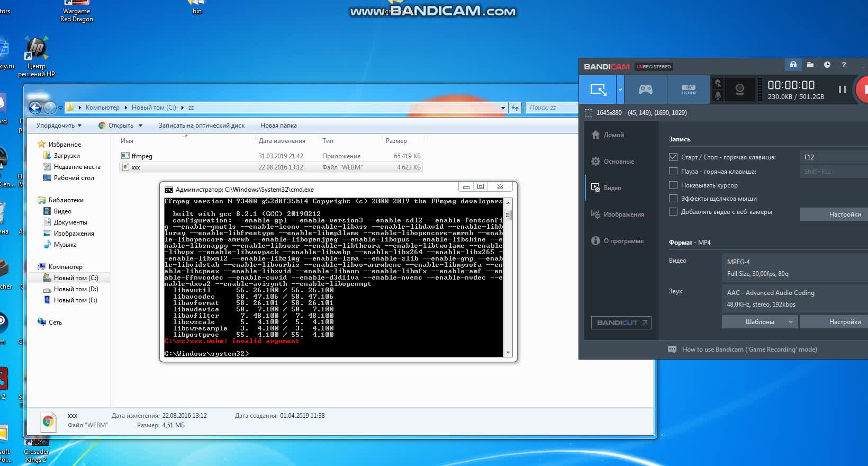This screenshot has height=466, width=868.
Task: Click the BANDICUT button
Action: [621, 322]
